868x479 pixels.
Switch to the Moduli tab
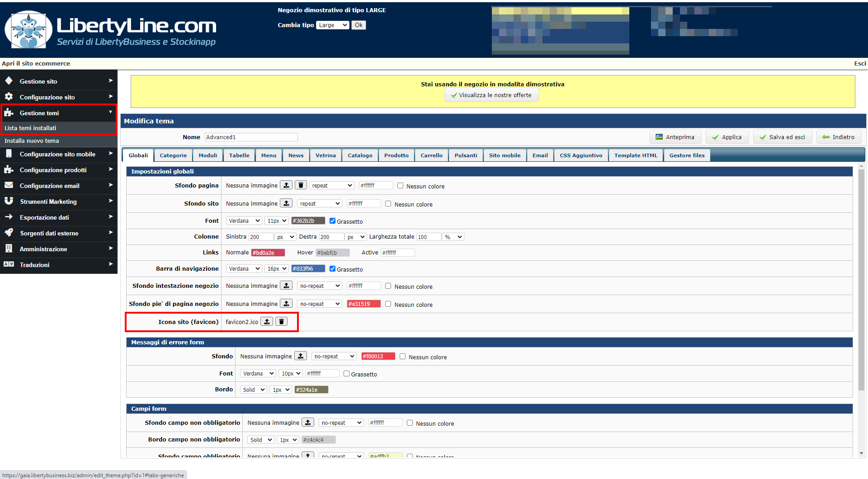pyautogui.click(x=208, y=155)
